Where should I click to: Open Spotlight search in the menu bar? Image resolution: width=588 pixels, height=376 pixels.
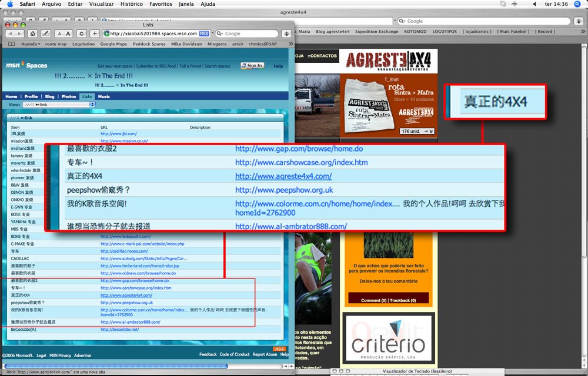click(577, 4)
